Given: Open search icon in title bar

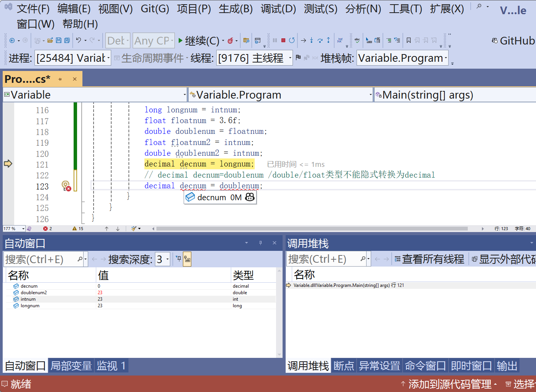Looking at the screenshot, I should click(479, 7).
